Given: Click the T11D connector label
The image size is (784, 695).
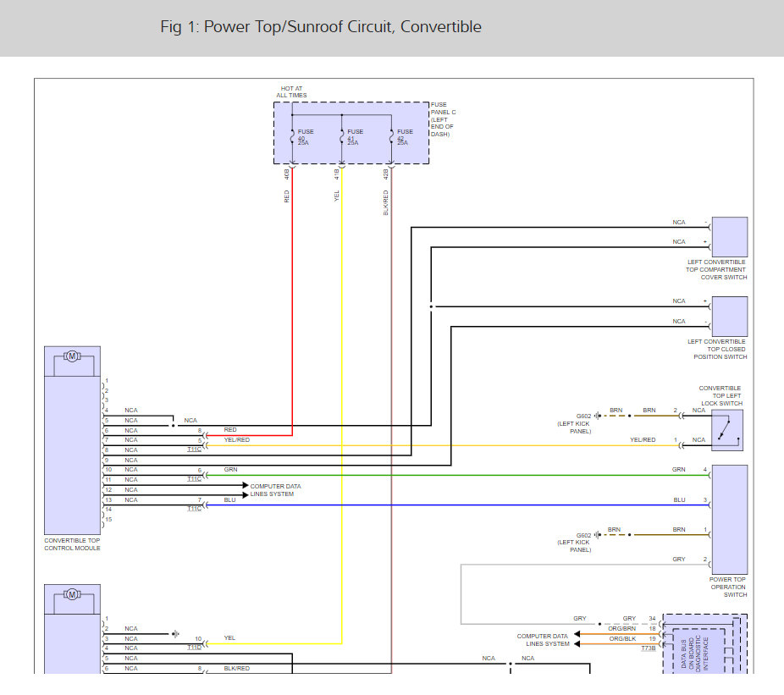Looking at the screenshot, I should click(194, 647).
